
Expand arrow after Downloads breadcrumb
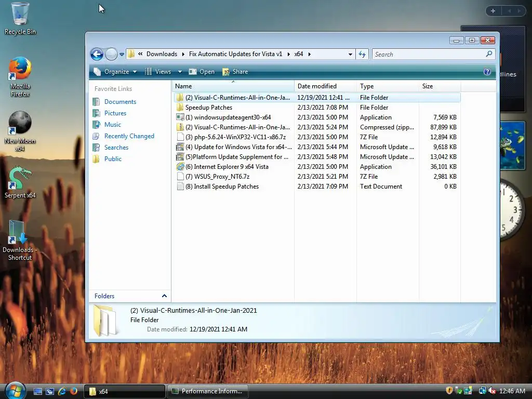[183, 54]
